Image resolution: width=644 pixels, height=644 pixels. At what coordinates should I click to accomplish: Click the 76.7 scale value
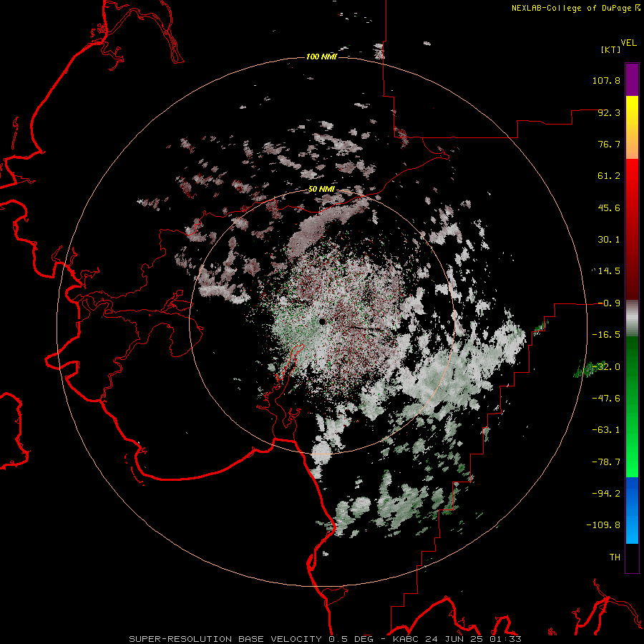click(609, 144)
